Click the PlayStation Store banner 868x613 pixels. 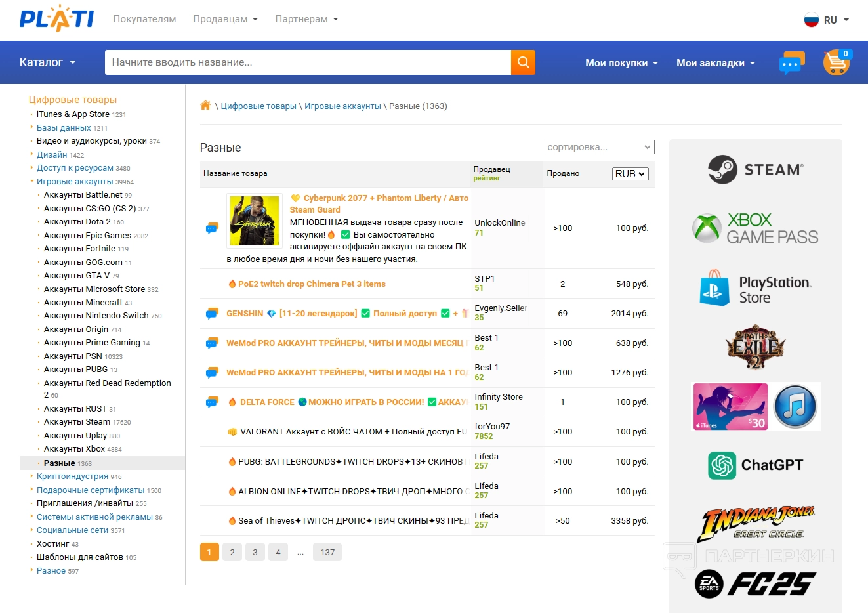point(755,289)
